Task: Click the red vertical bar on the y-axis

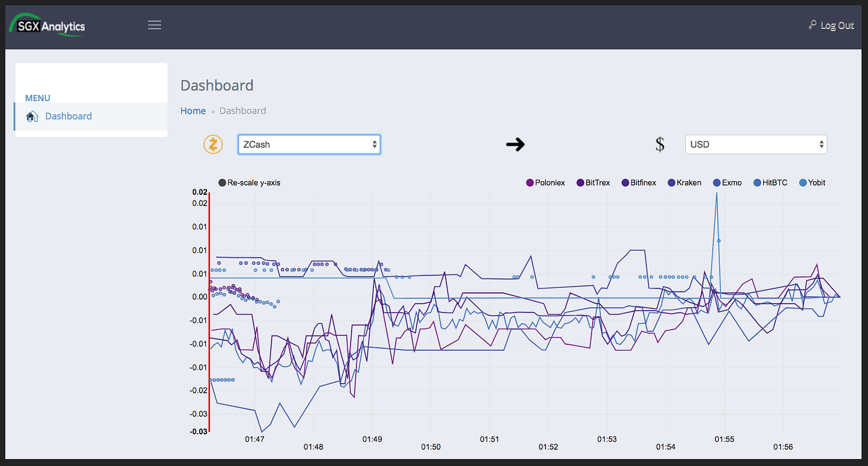Action: point(209,310)
